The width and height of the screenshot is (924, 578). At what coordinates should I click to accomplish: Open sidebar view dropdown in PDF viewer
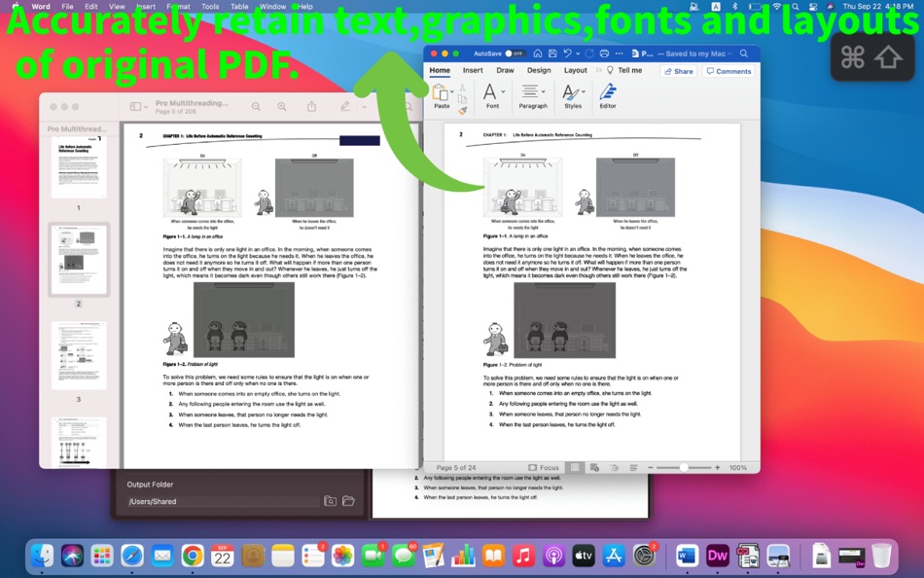pos(138,106)
